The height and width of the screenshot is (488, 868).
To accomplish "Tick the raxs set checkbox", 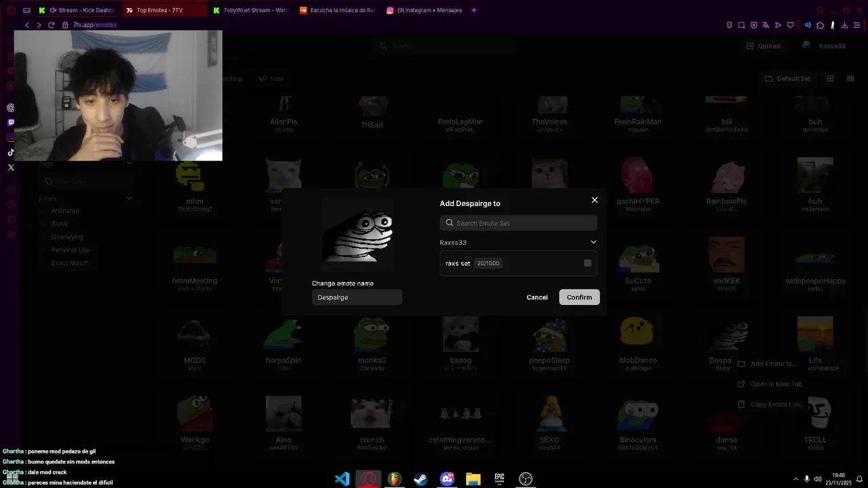I will coord(587,263).
